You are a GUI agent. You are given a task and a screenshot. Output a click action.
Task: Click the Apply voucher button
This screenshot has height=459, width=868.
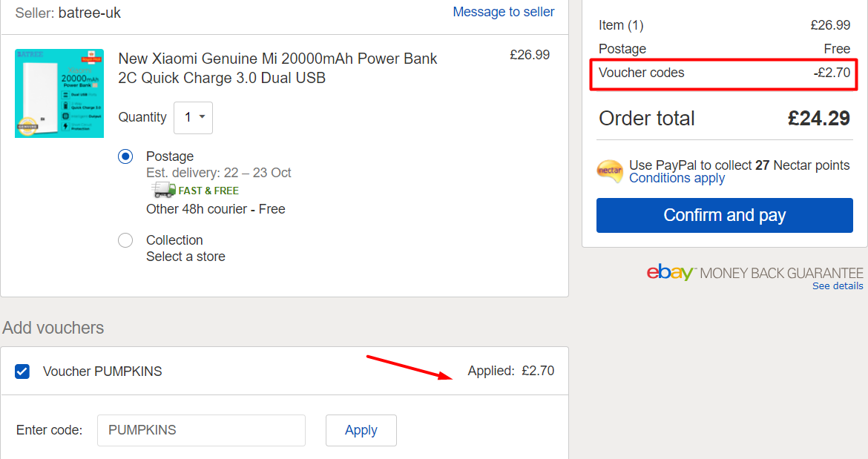click(x=361, y=430)
